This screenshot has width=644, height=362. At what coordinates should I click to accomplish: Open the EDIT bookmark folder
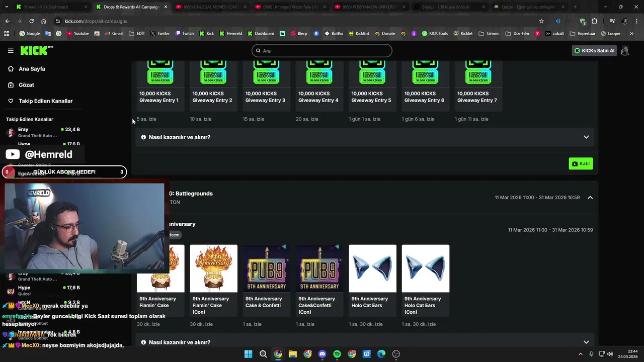(137, 34)
